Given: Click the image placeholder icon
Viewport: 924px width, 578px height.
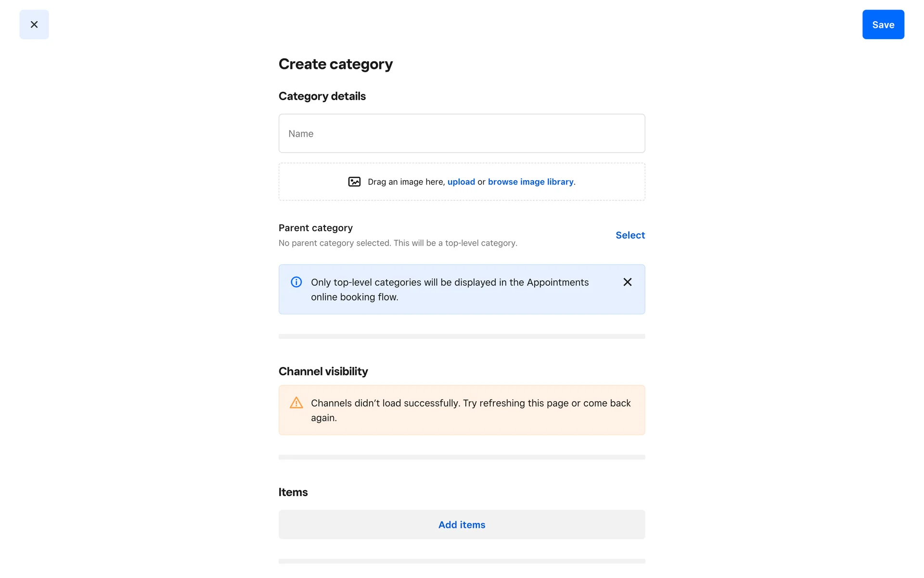Looking at the screenshot, I should pos(354,182).
